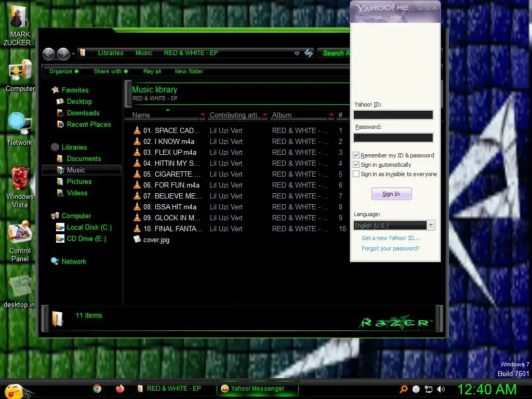Viewport: 532px width, 399px height.
Task: Click the cover.jpg file icon
Action: point(137,239)
